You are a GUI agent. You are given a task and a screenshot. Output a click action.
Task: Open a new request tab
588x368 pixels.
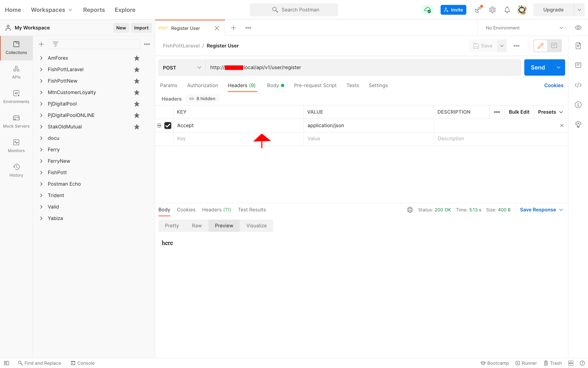click(x=234, y=28)
